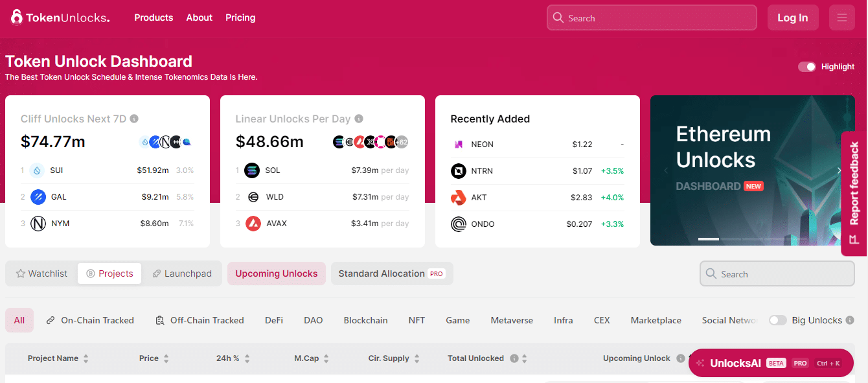
Task: Click the info icon beside Cliff Unlocks Next 7D
Action: click(134, 119)
